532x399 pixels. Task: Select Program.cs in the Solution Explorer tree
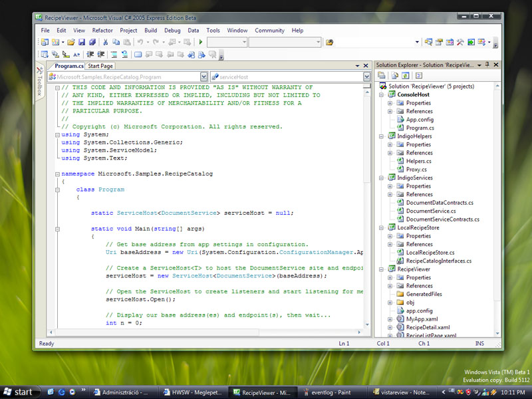coord(420,128)
